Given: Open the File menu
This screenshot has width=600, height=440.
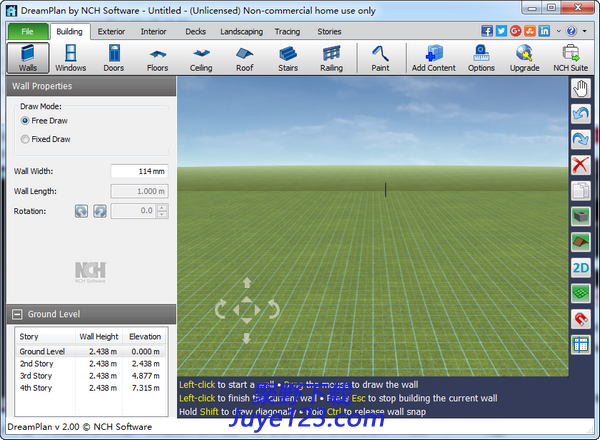Looking at the screenshot, I should click(28, 31).
